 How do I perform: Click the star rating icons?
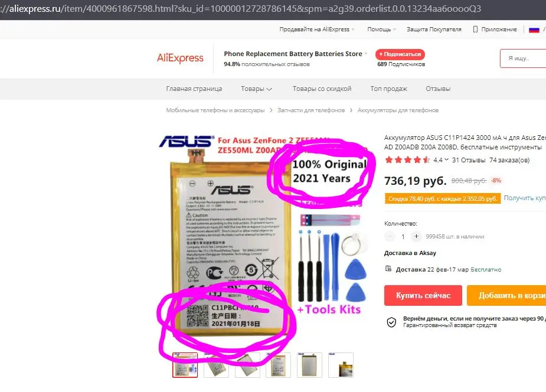(407, 160)
